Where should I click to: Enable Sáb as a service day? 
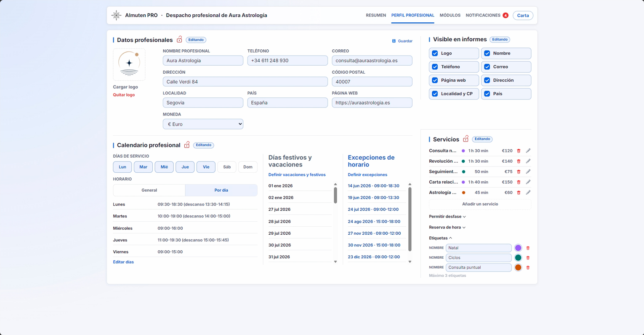tap(227, 167)
